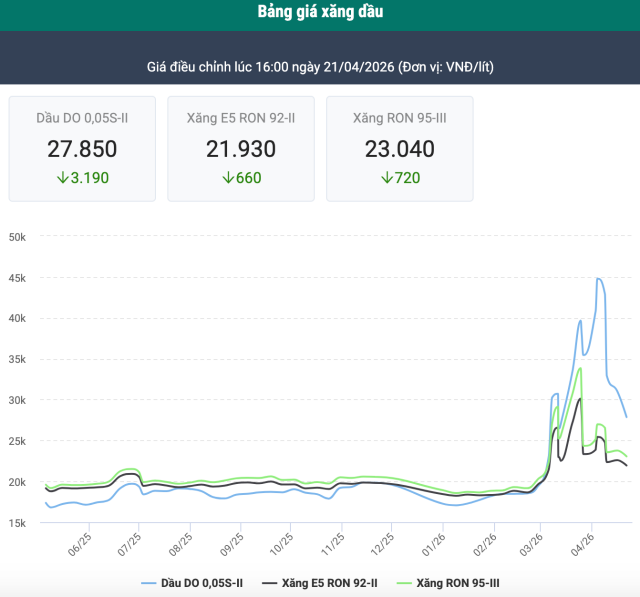The height and width of the screenshot is (597, 640).
Task: Click the 27.850 price value
Action: coord(82,149)
